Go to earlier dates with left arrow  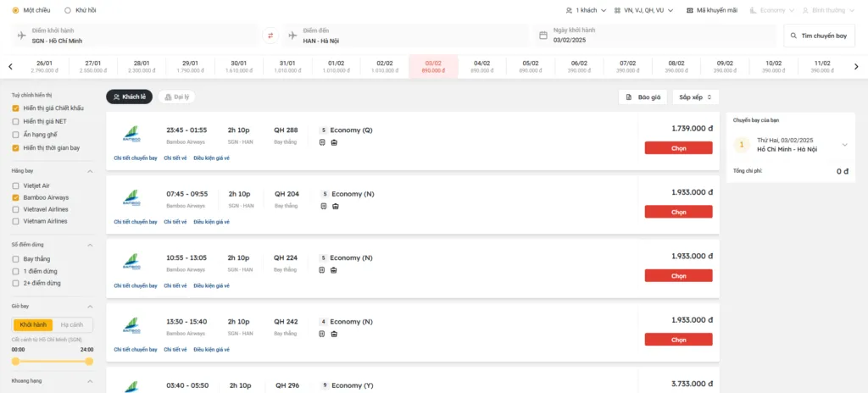[10, 66]
